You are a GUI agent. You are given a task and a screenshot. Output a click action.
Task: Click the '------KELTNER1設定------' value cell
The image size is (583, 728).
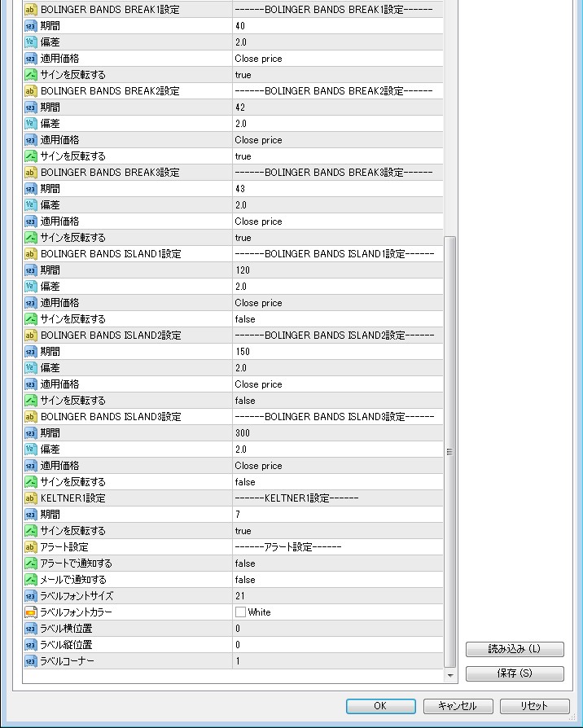[337, 498]
